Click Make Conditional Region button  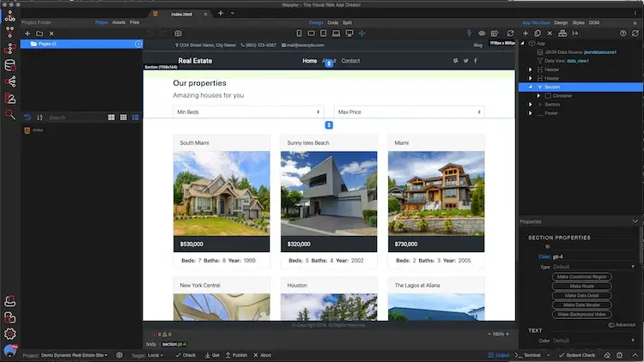(581, 276)
